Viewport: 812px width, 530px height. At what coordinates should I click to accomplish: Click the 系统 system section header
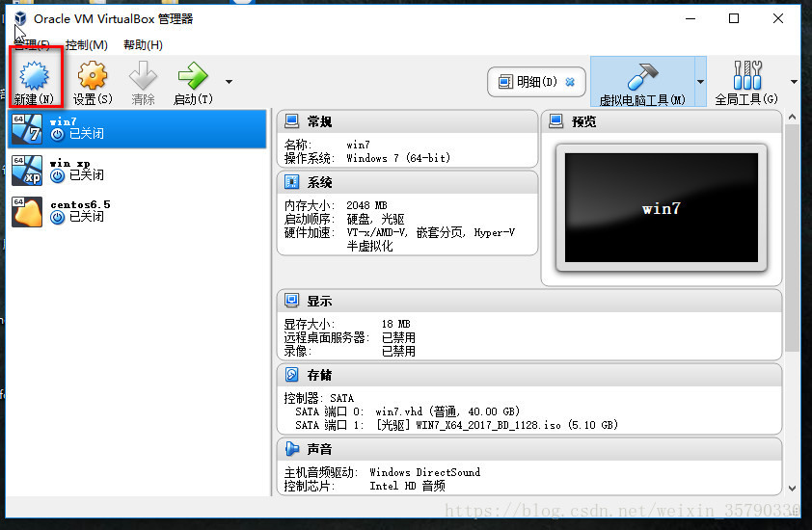click(x=408, y=182)
